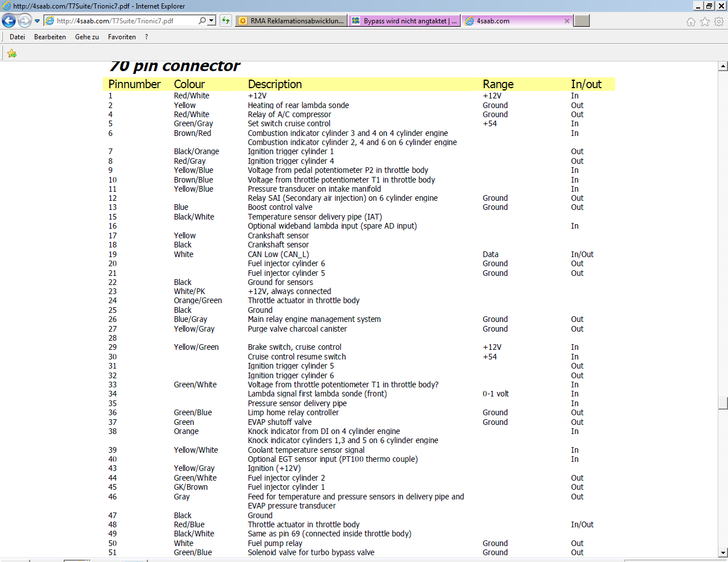Expand the address bar autocomplete dropdown

click(212, 20)
